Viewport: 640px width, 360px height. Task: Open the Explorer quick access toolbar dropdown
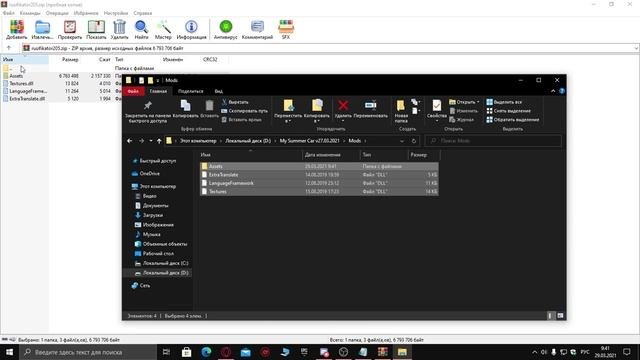tap(158, 80)
